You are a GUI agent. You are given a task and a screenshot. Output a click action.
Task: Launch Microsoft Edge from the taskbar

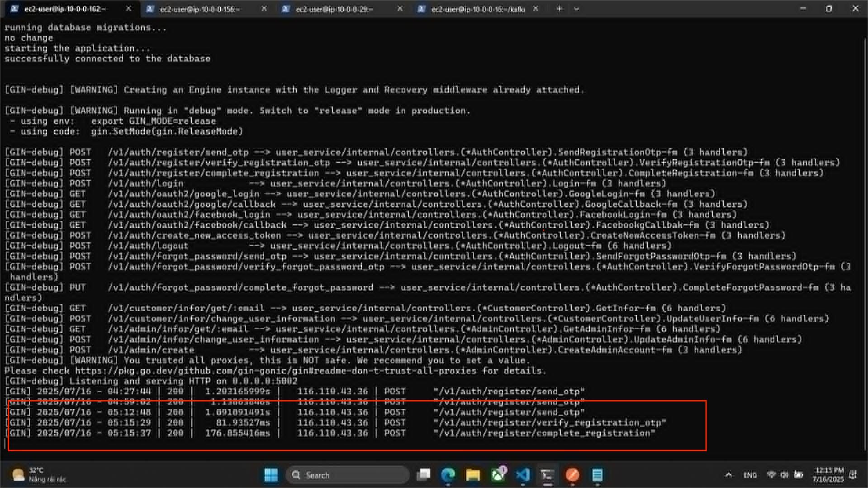(x=448, y=475)
